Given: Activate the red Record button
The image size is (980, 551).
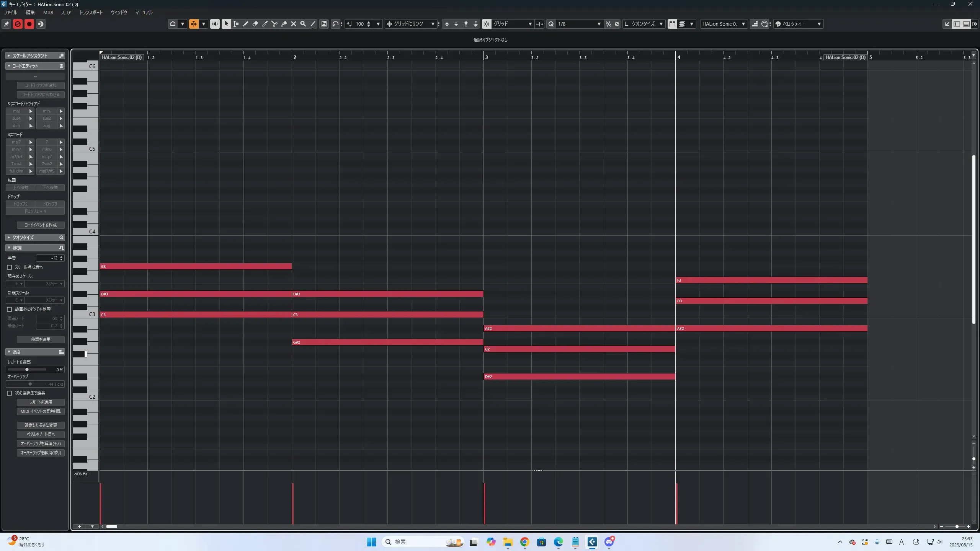Looking at the screenshot, I should tap(29, 24).
